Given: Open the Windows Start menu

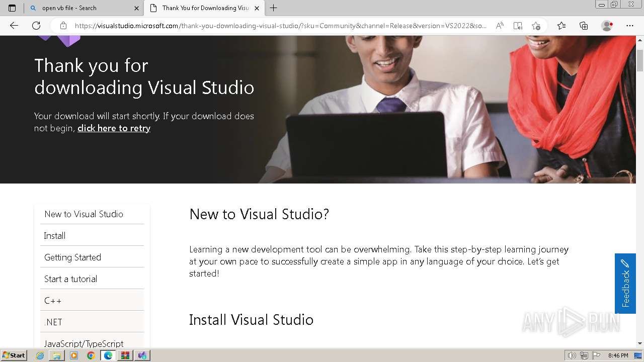Looking at the screenshot, I should point(14,355).
